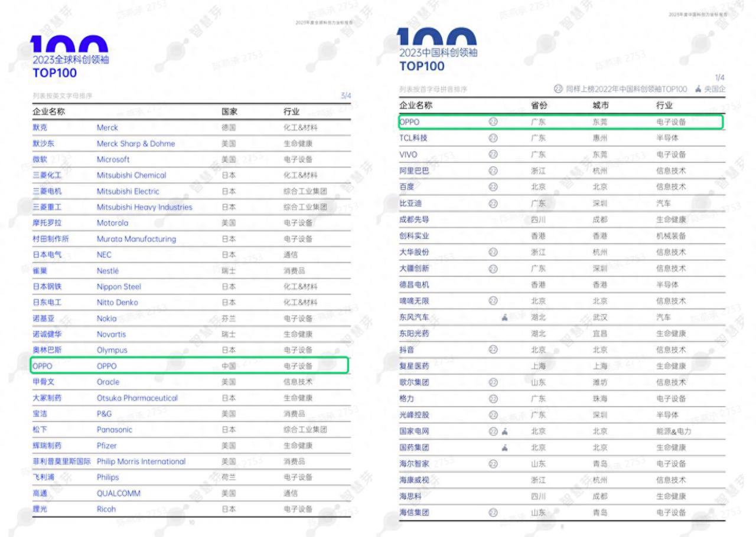Click the 3/4 page indicator
Viewport: 756px width, 537px height.
346,96
